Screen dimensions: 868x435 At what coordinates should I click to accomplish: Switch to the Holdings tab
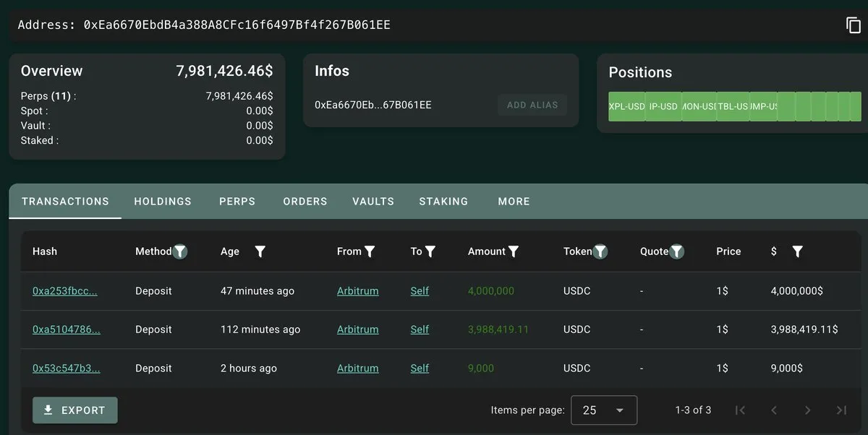[163, 202]
